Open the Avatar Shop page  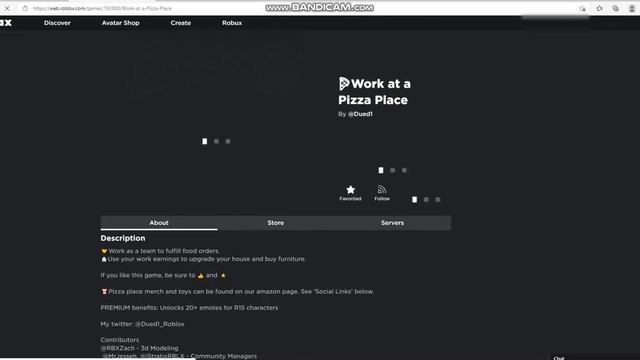pos(120,23)
